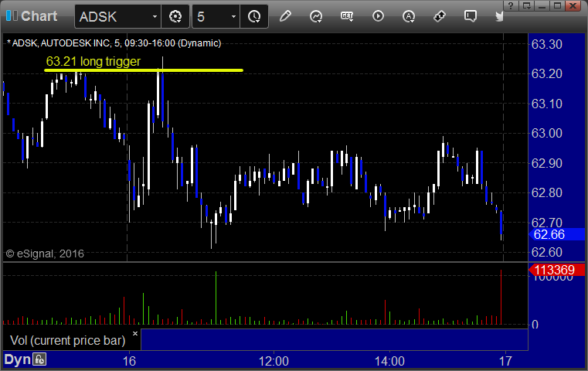Viewport: 588px width, 371px height.
Task: Click the trade arrows toolbar icon
Action: pos(439,16)
